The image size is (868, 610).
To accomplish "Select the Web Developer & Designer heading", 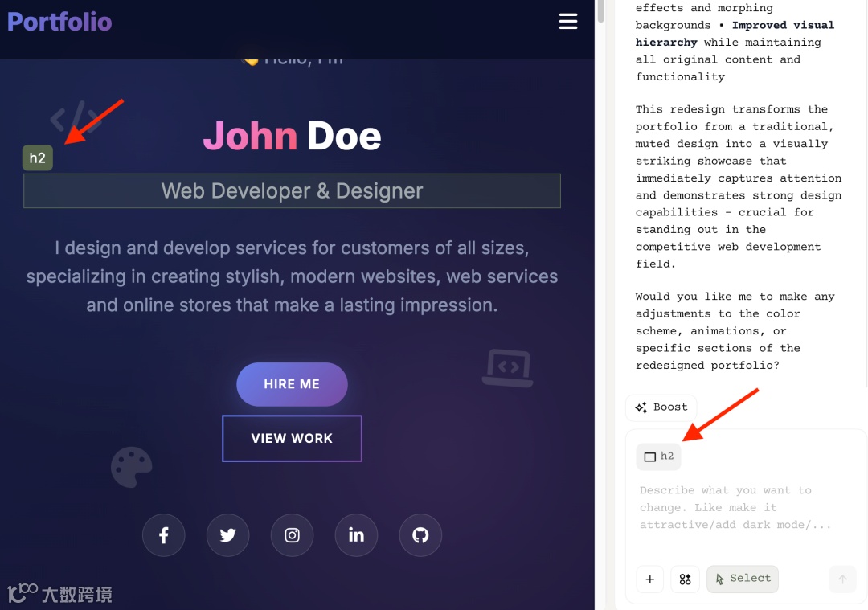I will (x=292, y=191).
